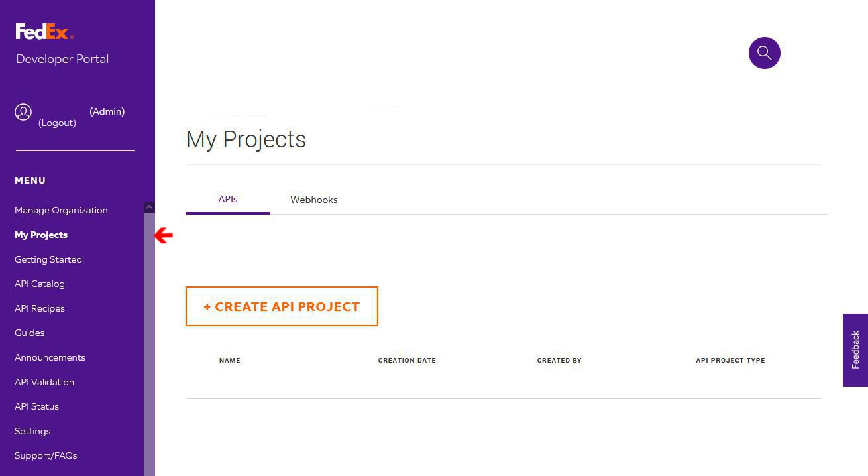Screen dimensions: 868x476
Task: Navigate to Guides
Action: point(30,333)
